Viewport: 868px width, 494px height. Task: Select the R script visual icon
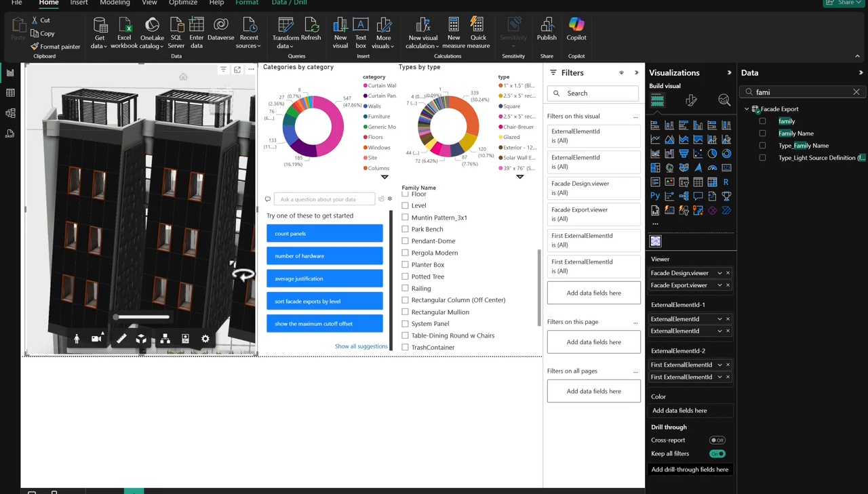point(726,182)
